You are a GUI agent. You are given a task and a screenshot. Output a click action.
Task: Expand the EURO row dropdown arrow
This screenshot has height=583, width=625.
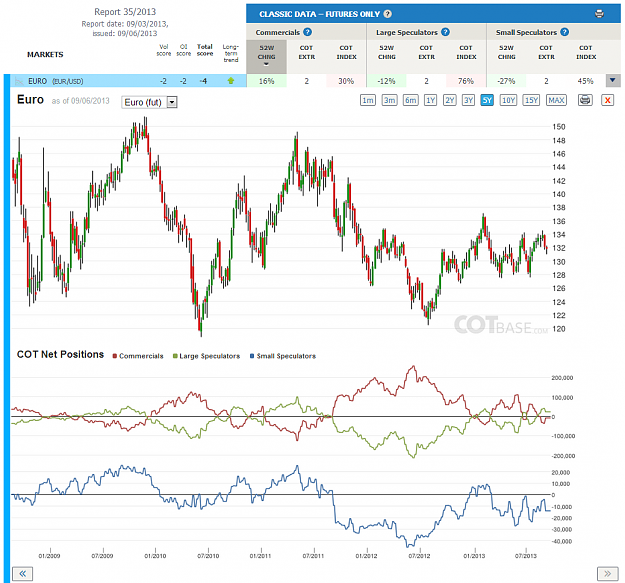[x=613, y=80]
